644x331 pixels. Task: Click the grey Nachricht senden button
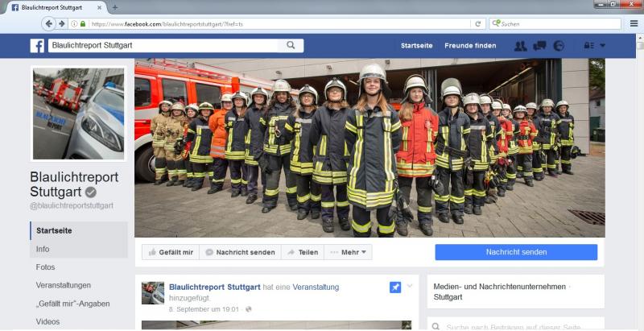(x=240, y=252)
